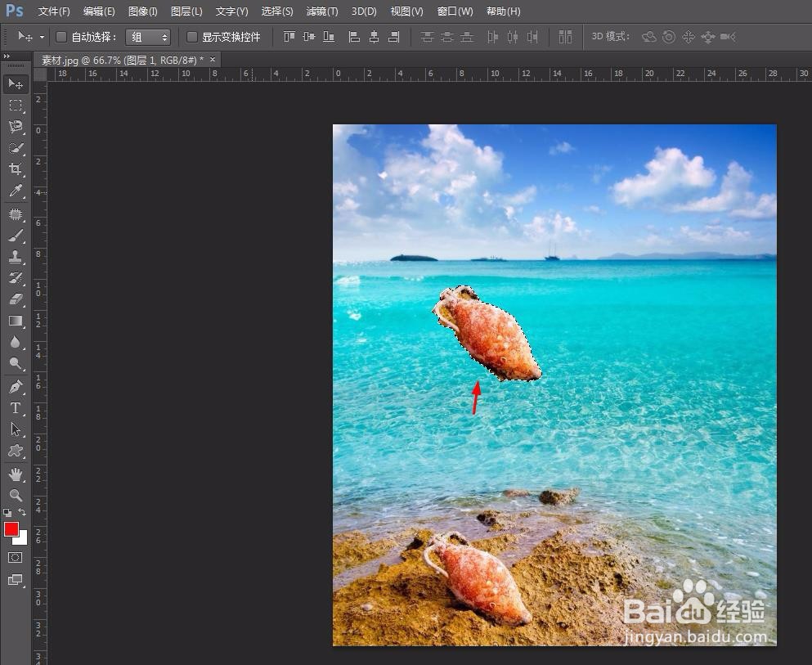Click the 3D roll mode icon
Screen dimensions: 812x665
click(669, 37)
